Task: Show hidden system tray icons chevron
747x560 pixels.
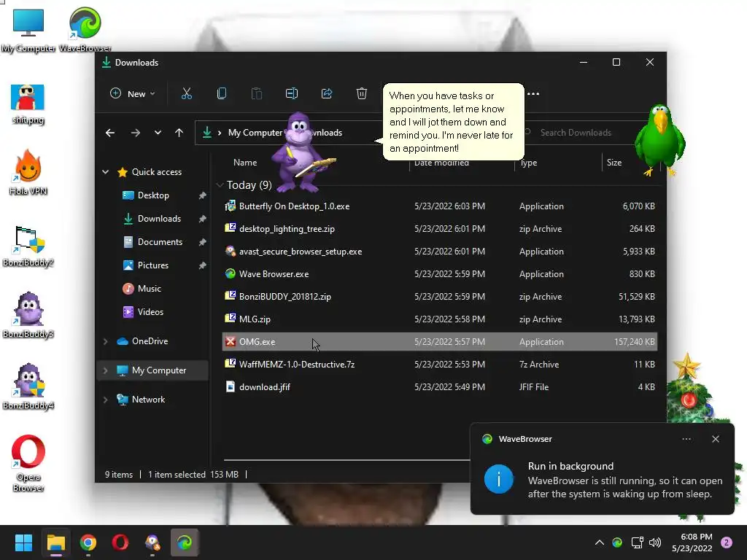Action: pyautogui.click(x=600, y=542)
